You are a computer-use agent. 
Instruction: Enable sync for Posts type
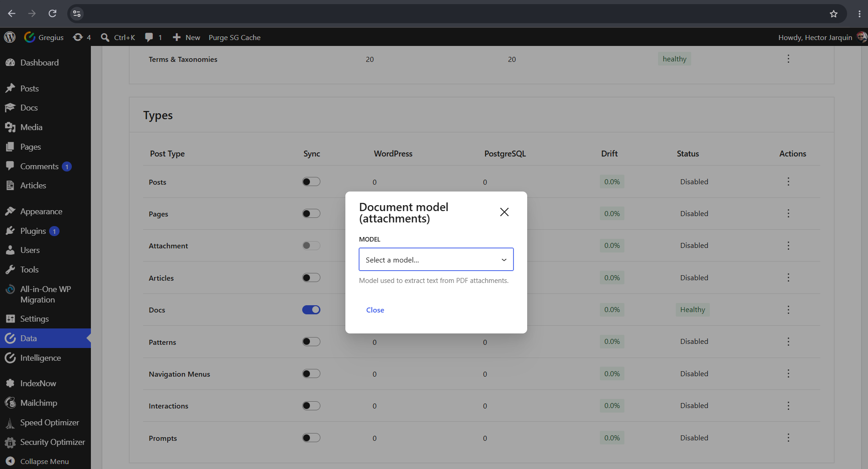[x=311, y=182]
